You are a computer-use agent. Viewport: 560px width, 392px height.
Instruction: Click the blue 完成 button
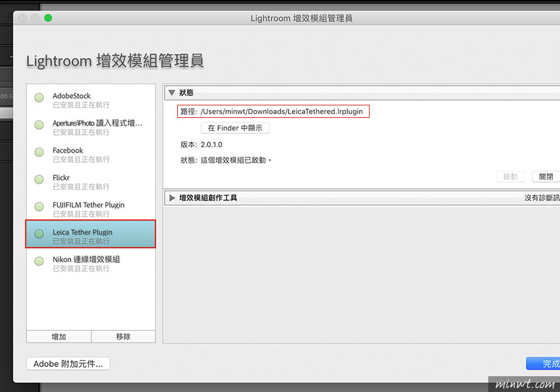pos(543,364)
